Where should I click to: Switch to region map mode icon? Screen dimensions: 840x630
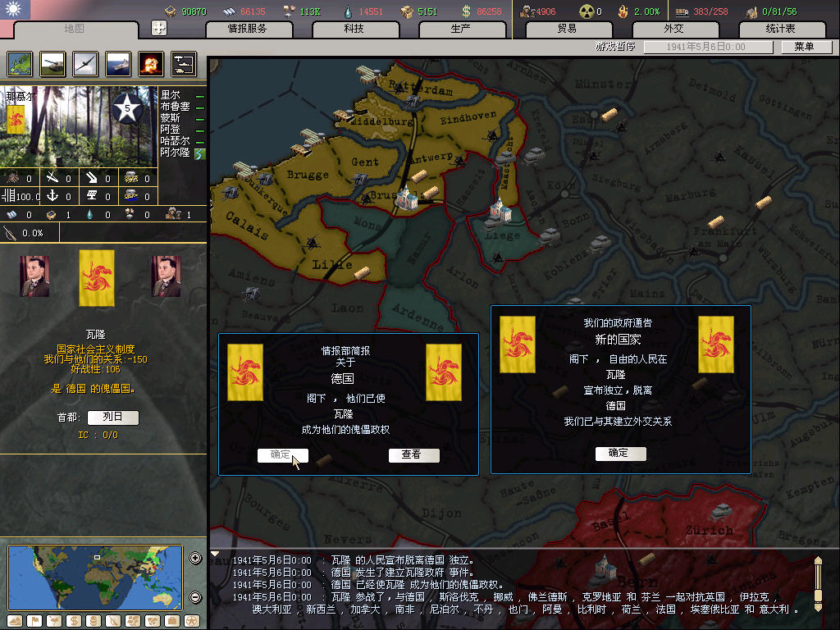(x=133, y=621)
